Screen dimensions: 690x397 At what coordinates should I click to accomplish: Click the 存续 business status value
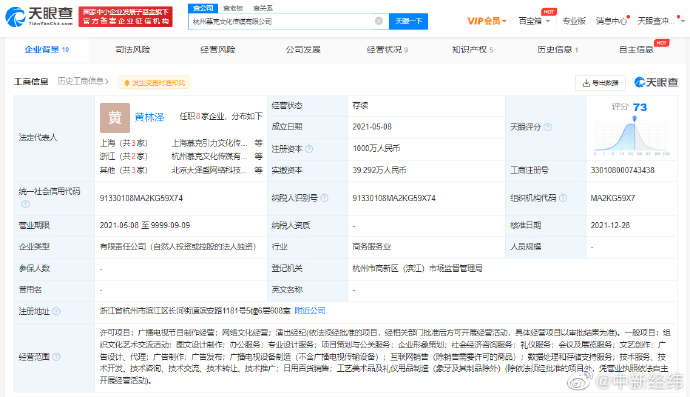coord(360,106)
